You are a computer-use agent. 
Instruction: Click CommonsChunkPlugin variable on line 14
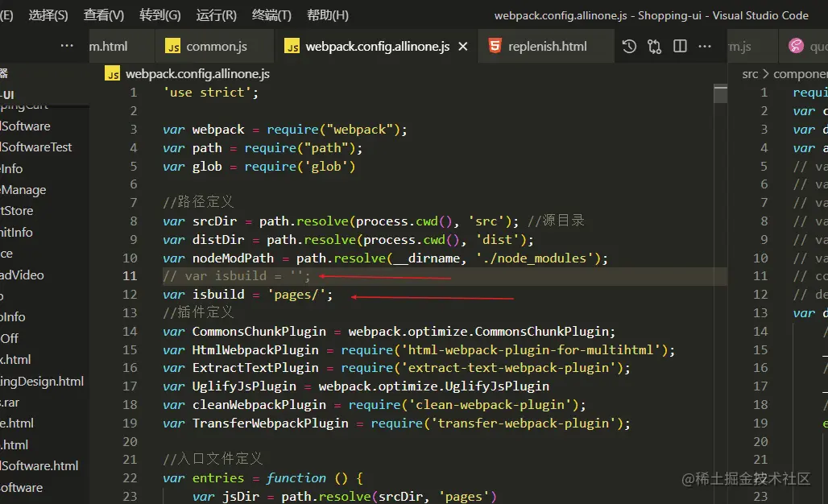click(x=259, y=332)
